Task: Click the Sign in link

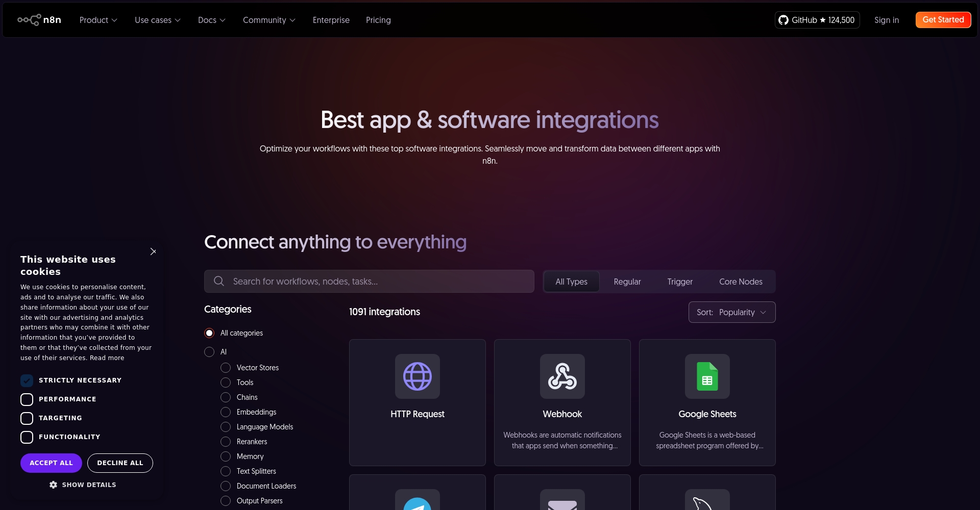Action: (887, 20)
